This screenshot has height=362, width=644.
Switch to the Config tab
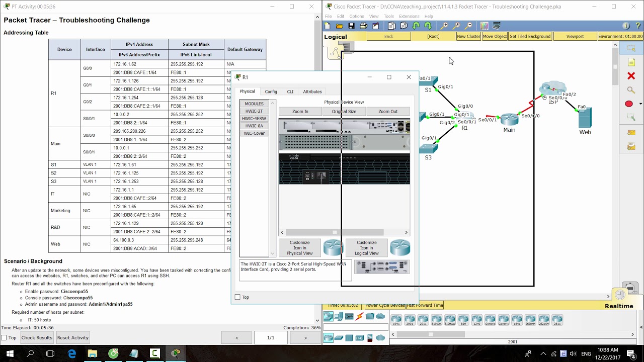click(x=271, y=92)
